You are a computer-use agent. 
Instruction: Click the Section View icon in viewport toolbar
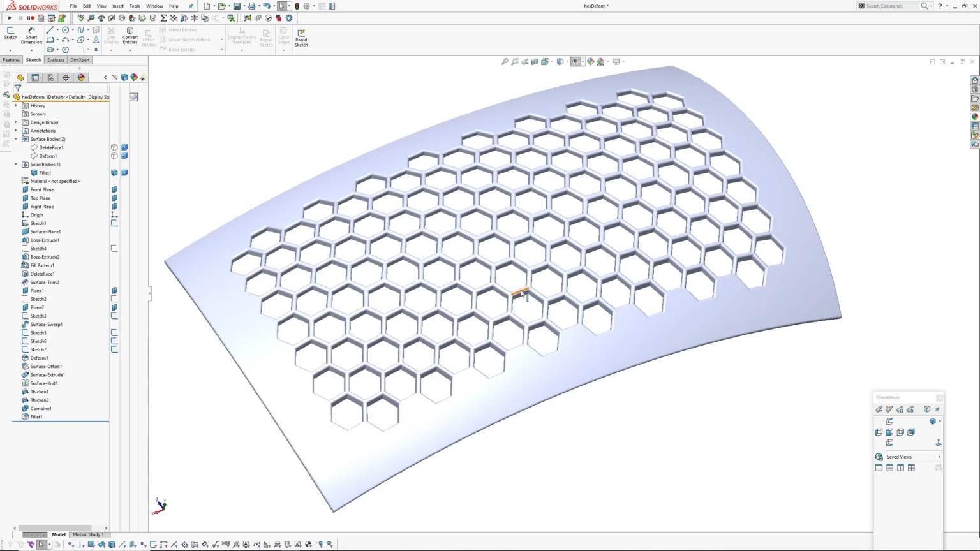point(535,62)
